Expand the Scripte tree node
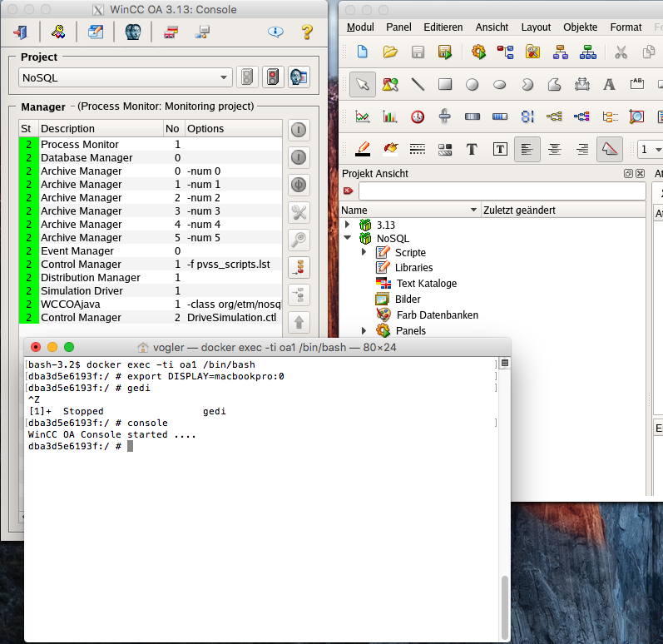The image size is (663, 644). coord(364,251)
